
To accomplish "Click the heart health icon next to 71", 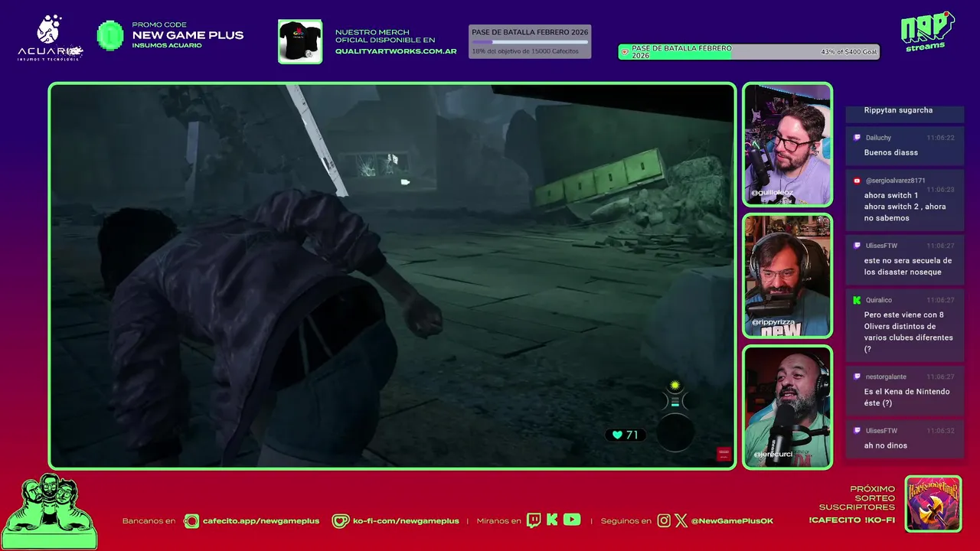I will 617,435.
